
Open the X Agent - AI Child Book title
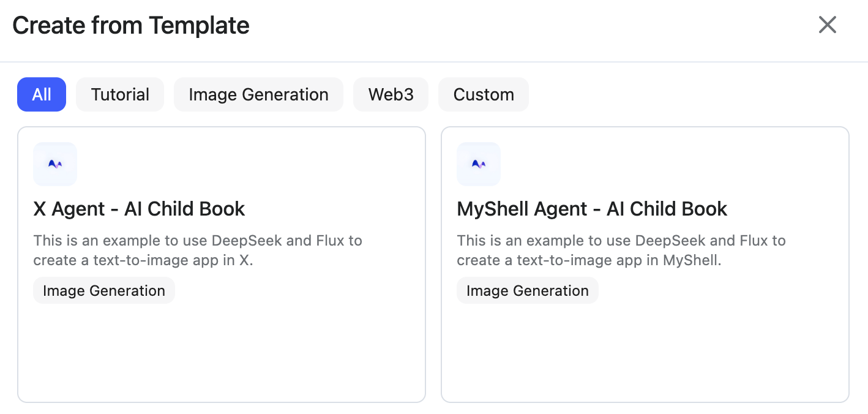(x=139, y=209)
